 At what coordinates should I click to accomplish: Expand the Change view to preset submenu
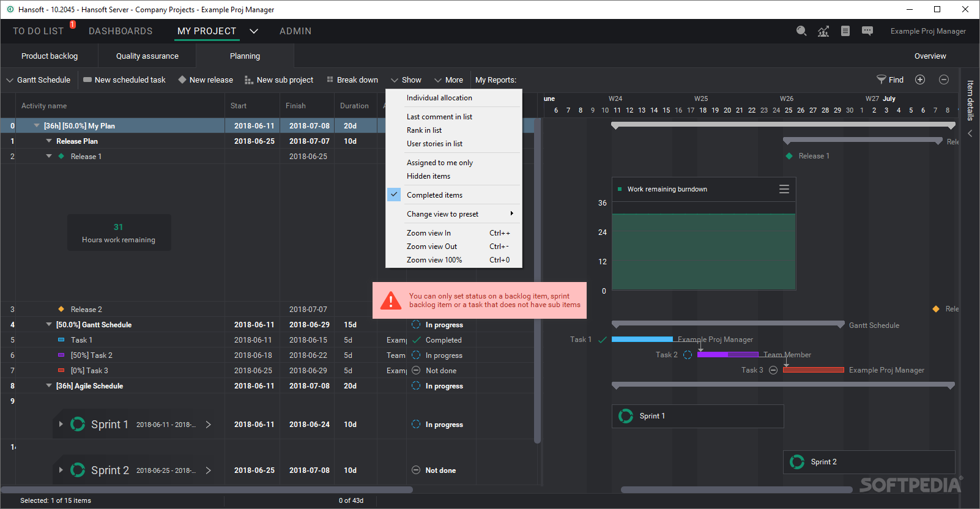(x=453, y=214)
